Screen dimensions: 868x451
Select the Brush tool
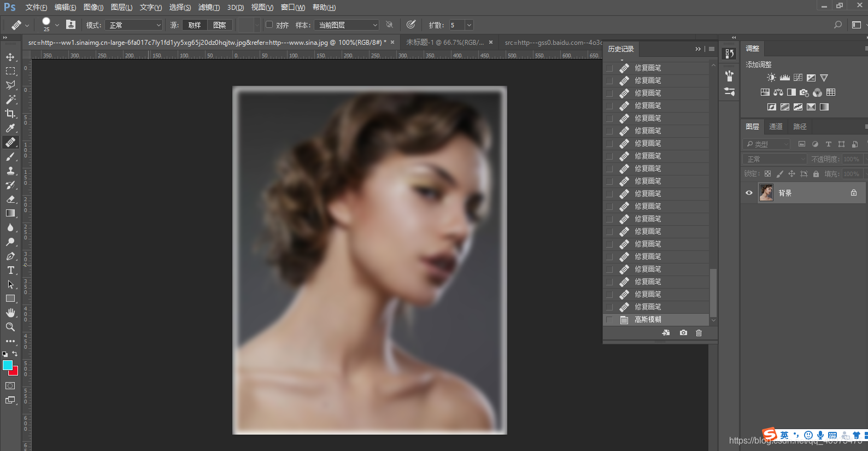point(10,156)
